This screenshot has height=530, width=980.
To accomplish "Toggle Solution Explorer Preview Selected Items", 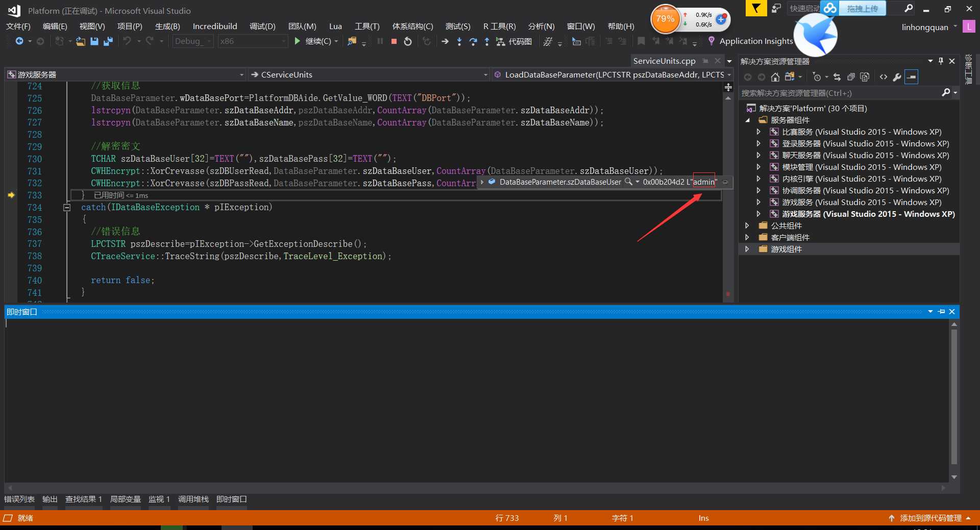I will [911, 77].
